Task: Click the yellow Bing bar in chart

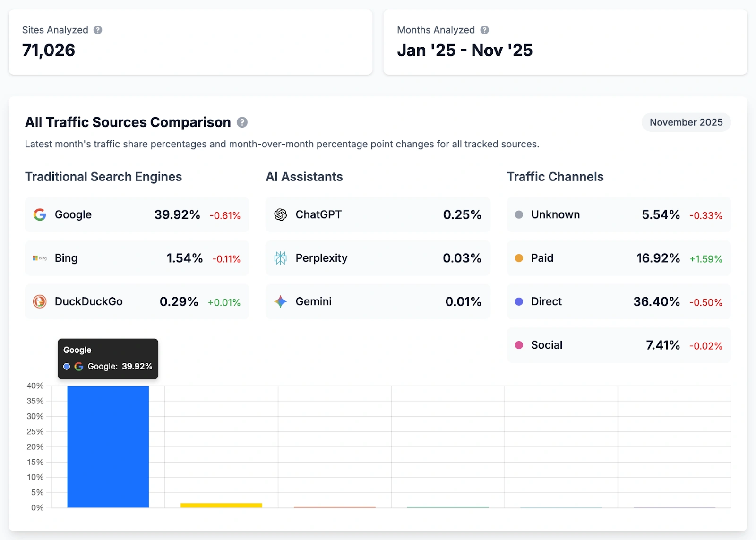Action: [x=221, y=505]
